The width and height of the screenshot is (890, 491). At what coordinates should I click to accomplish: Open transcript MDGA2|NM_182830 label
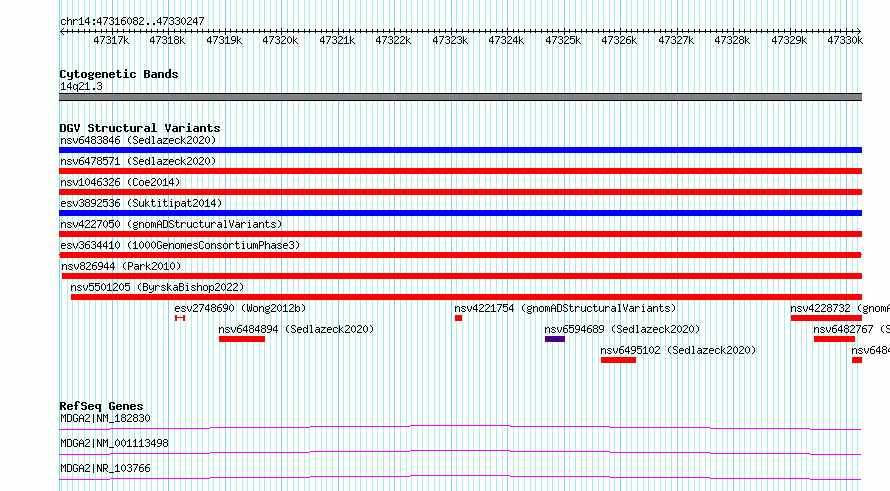click(105, 418)
